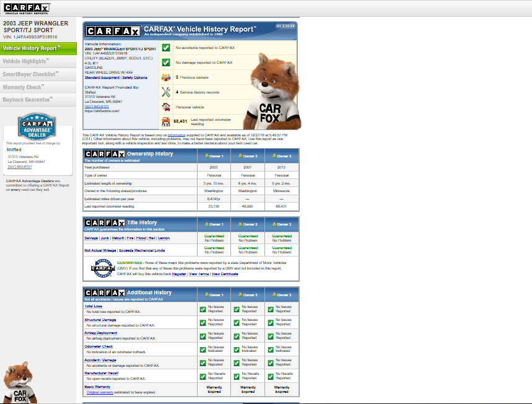Click the 'Minnesota' cell under Owner 3
This screenshot has width=532, height=404.
(281, 191)
